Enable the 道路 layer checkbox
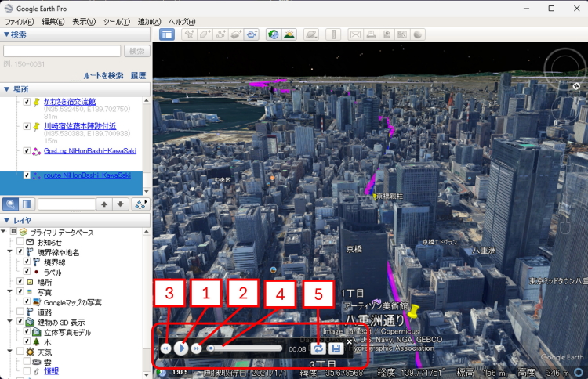Viewport: 588px width, 379px height. coord(20,312)
